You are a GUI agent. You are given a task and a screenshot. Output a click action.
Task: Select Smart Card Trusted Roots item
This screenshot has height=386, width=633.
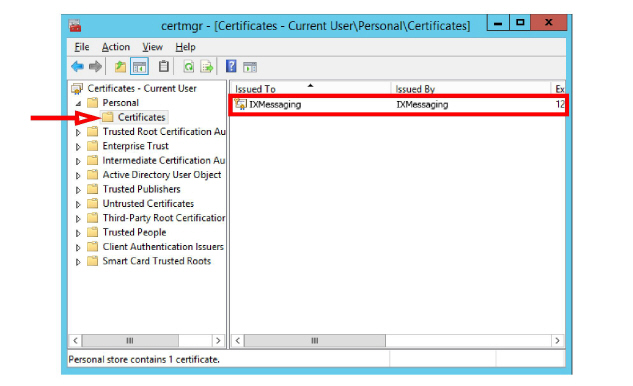tap(157, 261)
